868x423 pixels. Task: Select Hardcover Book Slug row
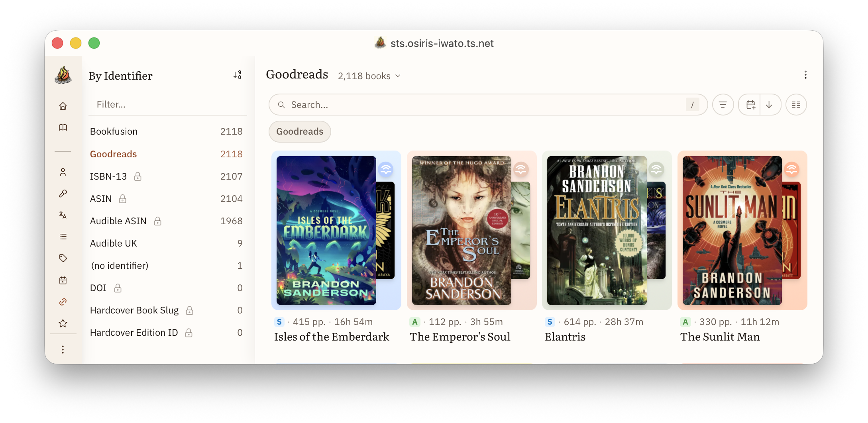coord(166,310)
